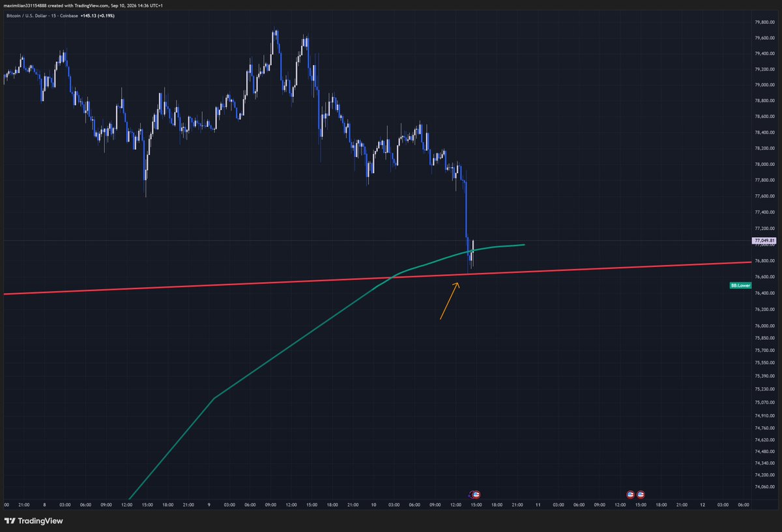The image size is (782, 532).
Task: Open the US flag economic event icon on the 10th
Action: (475, 495)
